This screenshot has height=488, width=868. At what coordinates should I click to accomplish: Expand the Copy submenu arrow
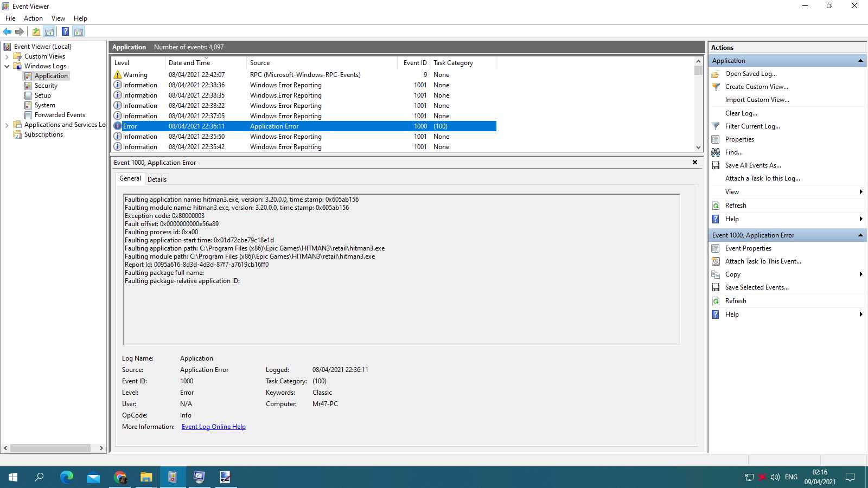(x=861, y=274)
